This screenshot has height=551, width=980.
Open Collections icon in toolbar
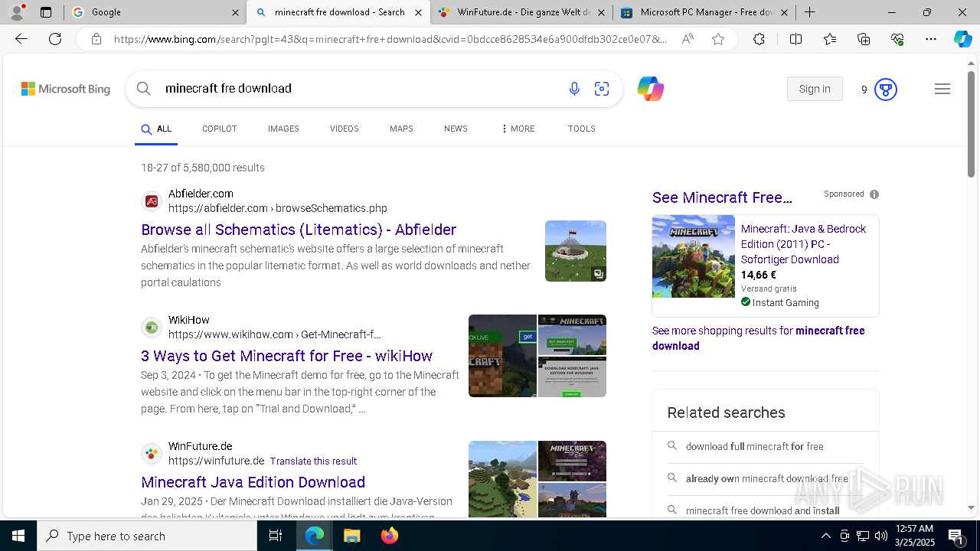click(x=864, y=39)
